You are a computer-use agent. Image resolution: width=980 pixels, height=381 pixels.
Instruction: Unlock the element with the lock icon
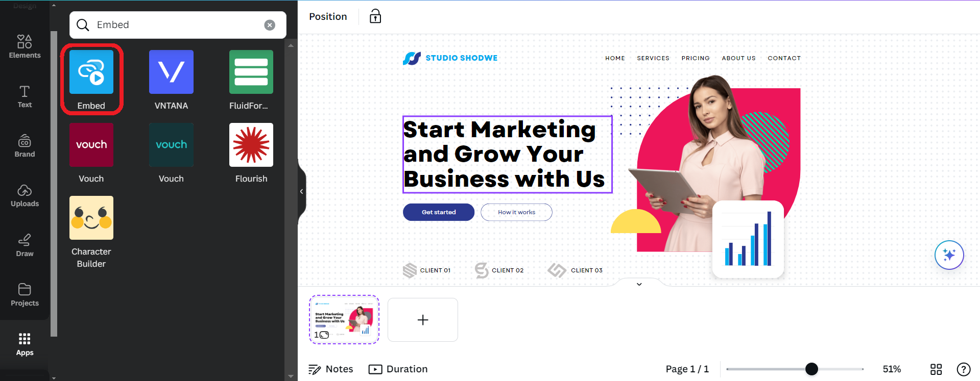pos(375,16)
